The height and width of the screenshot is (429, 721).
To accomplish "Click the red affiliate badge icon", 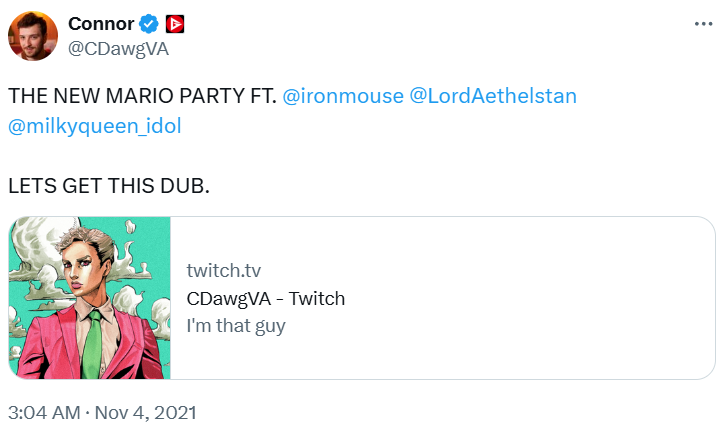I will [175, 24].
